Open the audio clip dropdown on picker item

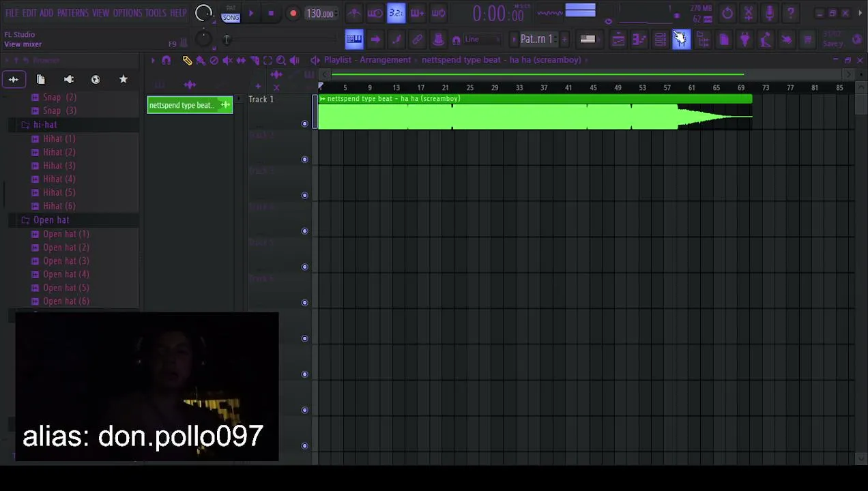coord(225,105)
